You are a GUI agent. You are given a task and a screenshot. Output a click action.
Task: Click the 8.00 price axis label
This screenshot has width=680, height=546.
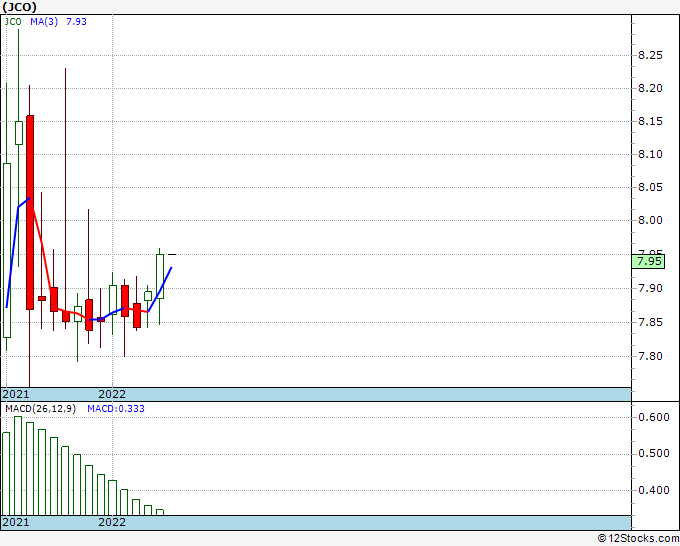pos(650,220)
